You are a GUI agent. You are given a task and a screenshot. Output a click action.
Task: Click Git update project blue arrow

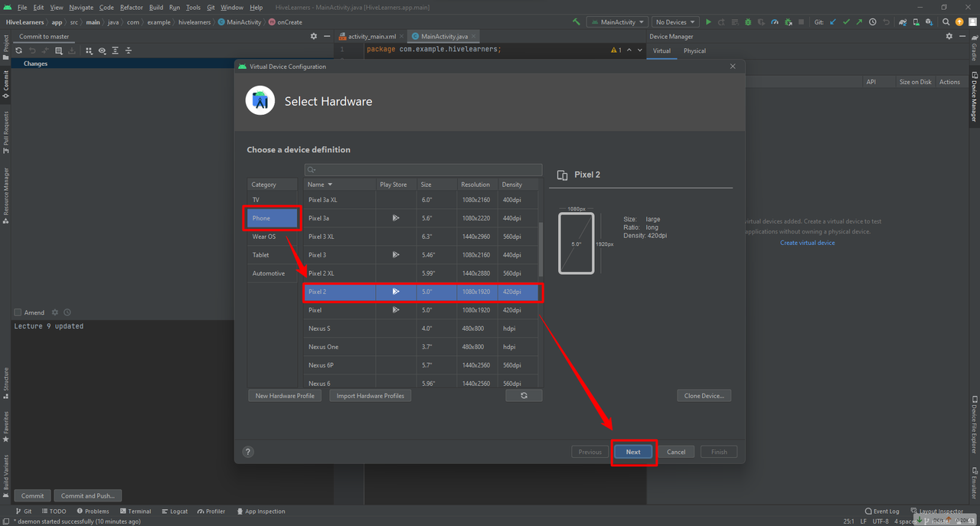[x=833, y=22]
